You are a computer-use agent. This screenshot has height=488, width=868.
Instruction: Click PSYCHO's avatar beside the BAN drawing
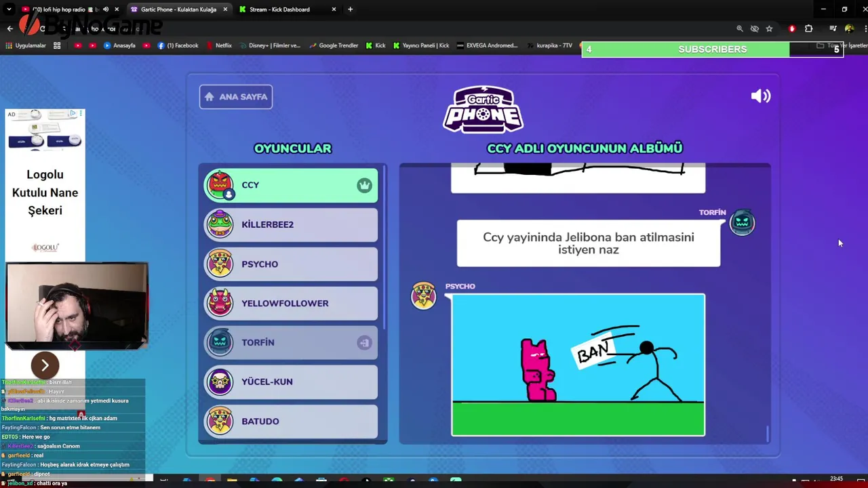click(x=424, y=296)
